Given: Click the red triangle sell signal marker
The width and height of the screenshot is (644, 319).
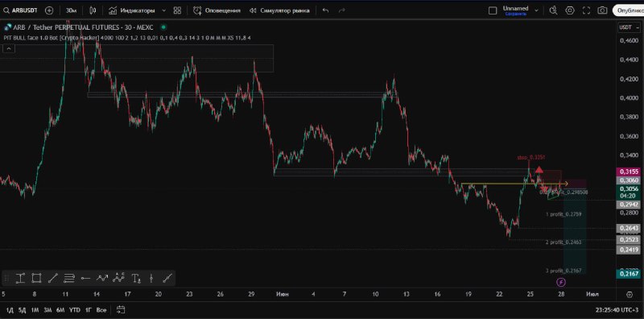Looking at the screenshot, I should coord(539,169).
